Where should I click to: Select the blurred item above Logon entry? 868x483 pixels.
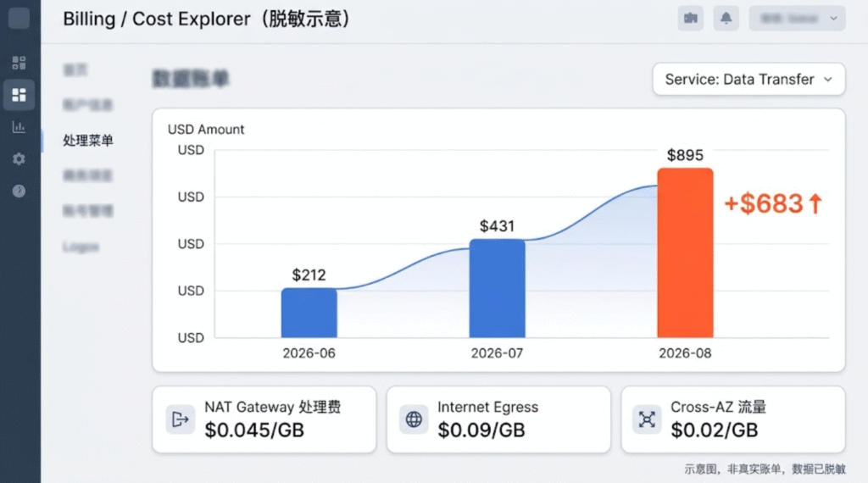[x=88, y=211]
